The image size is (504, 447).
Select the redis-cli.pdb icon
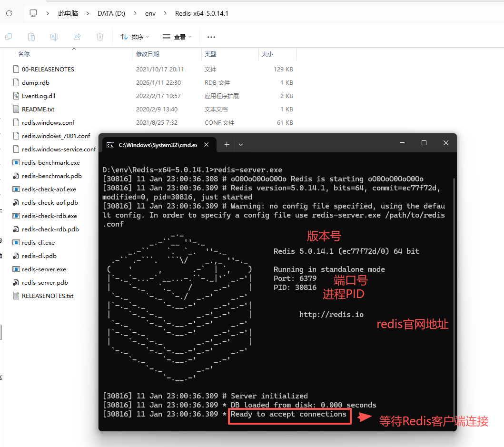pyautogui.click(x=16, y=256)
